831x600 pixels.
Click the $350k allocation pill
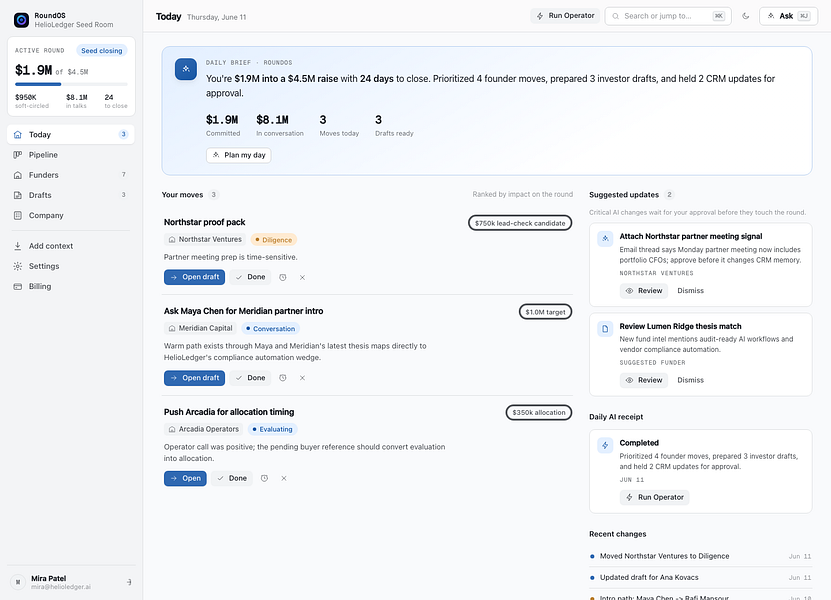539,412
